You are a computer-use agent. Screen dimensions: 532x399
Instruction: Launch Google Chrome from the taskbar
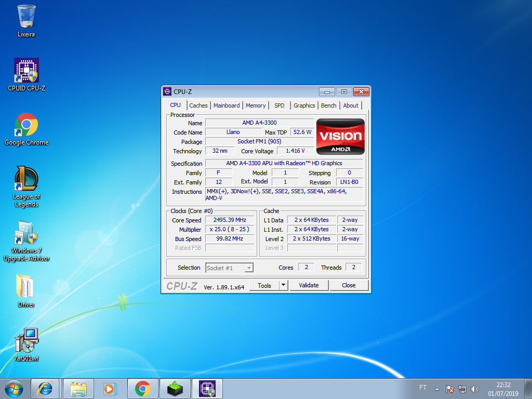pyautogui.click(x=142, y=389)
